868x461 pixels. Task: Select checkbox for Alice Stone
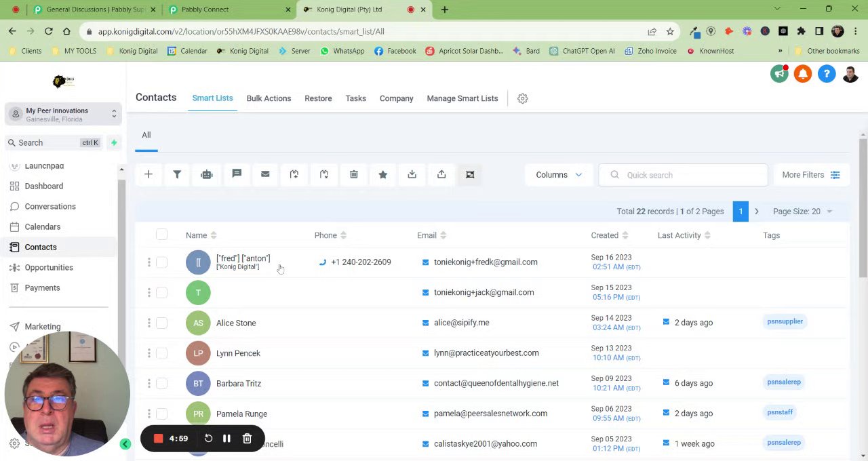click(x=161, y=323)
